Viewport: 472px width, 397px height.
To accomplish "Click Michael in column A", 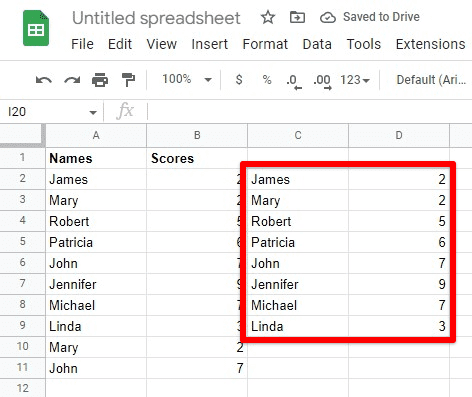I will [96, 305].
